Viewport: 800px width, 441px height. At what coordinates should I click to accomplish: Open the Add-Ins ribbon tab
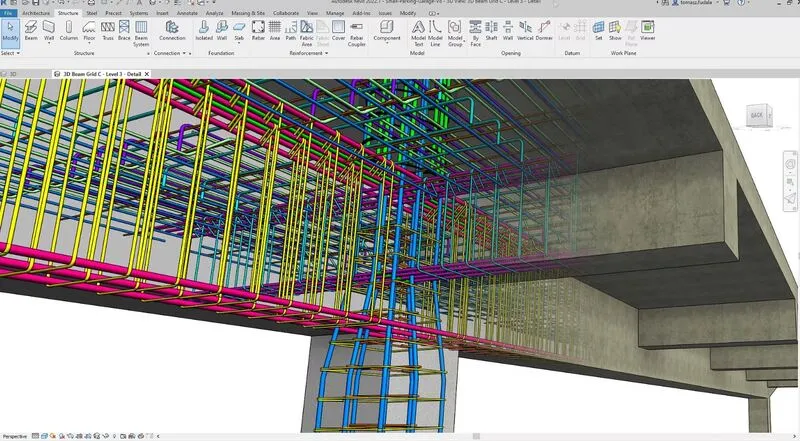361,13
